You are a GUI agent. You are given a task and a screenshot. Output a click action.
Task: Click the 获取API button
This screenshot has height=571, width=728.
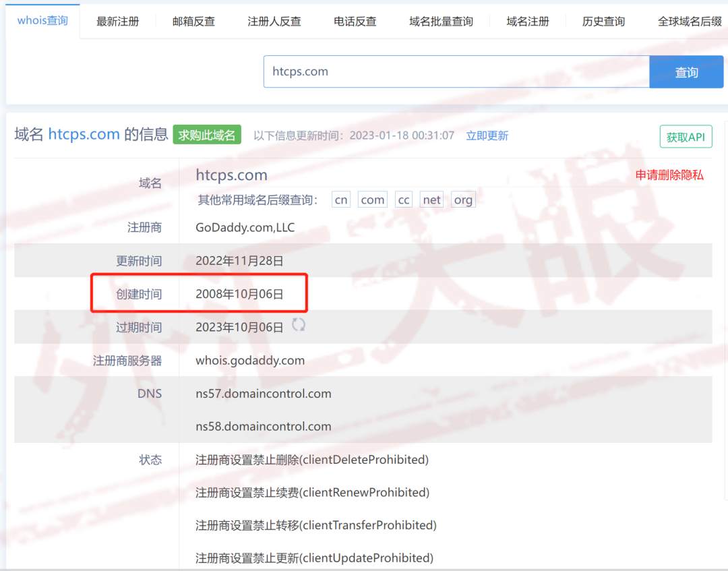pos(686,136)
